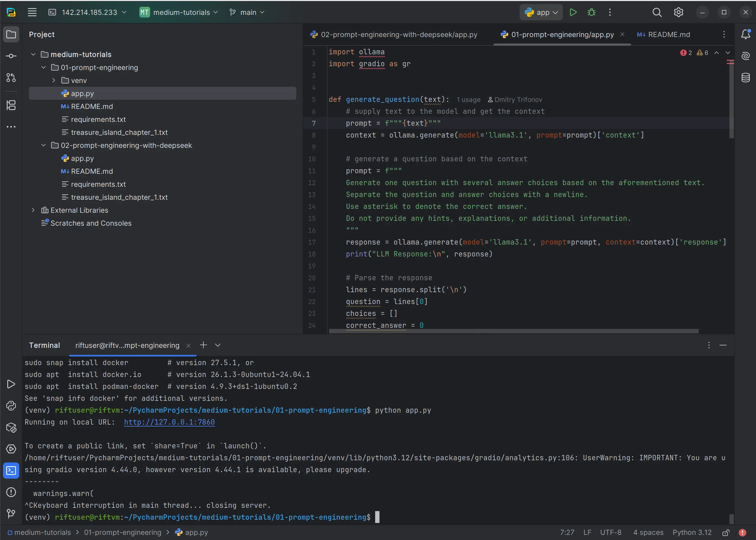The width and height of the screenshot is (756, 540).
Task: Open the Python Console from the sidebar
Action: tap(11, 406)
